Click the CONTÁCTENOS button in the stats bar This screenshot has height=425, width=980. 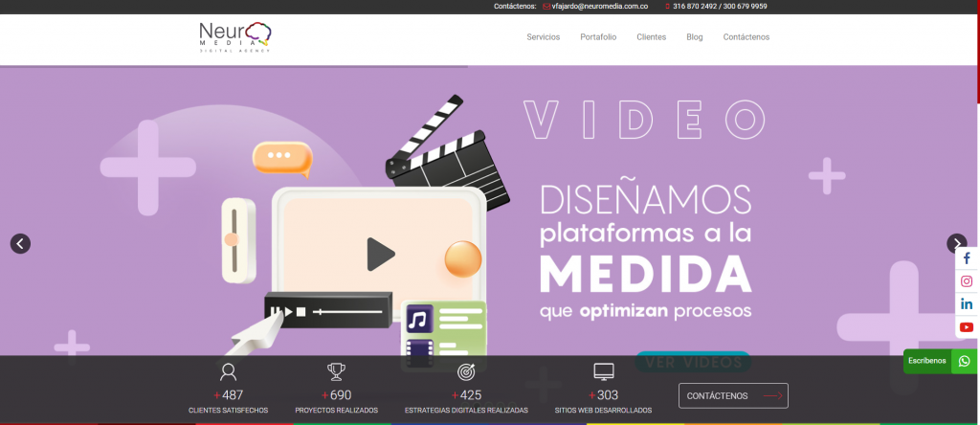(733, 395)
